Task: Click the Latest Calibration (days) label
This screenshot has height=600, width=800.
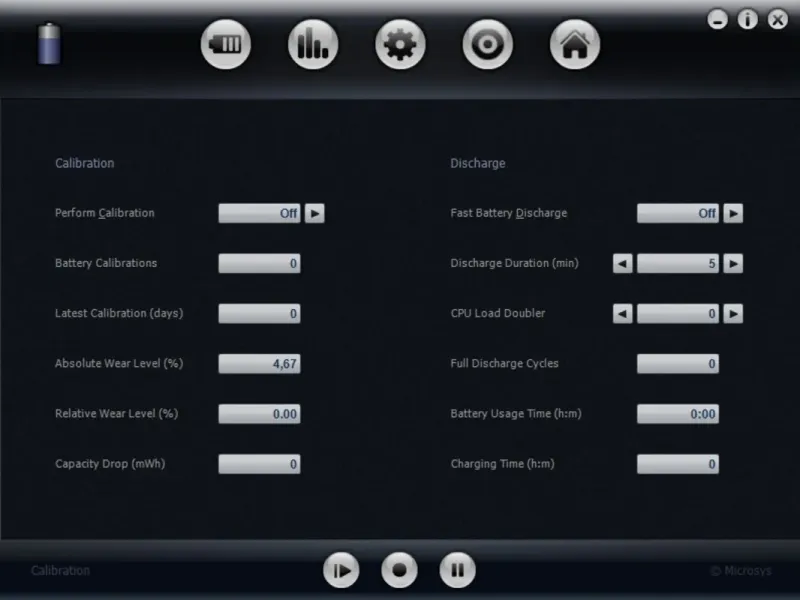Action: [x=119, y=313]
